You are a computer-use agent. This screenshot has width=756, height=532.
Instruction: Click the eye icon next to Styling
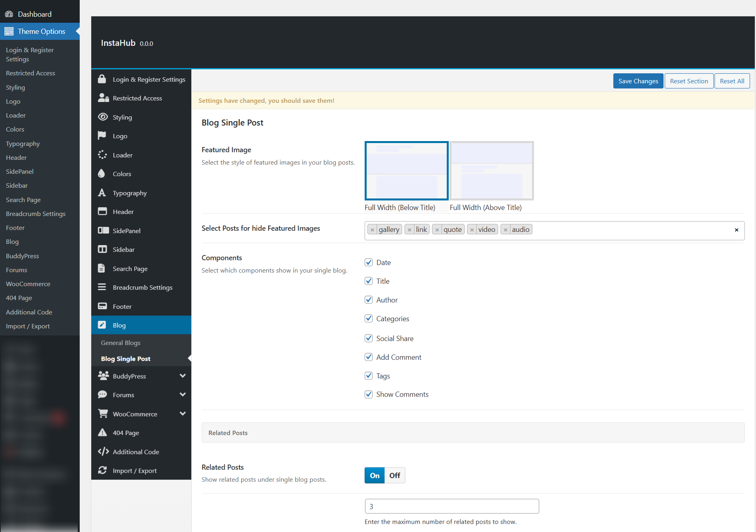pos(103,117)
